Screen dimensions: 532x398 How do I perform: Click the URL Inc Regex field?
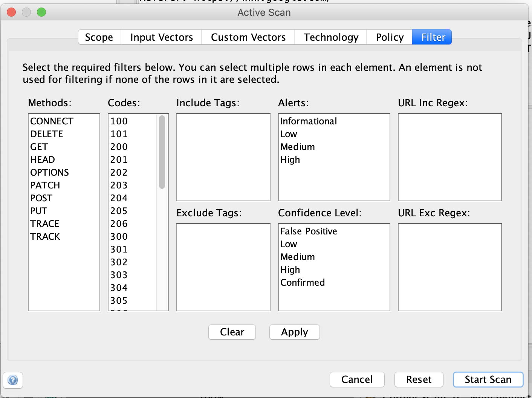click(449, 157)
